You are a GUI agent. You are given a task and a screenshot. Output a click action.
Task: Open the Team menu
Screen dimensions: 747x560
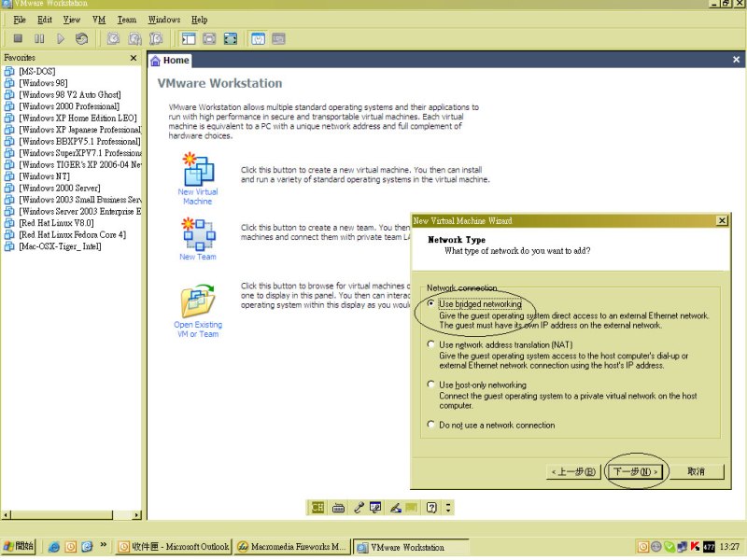[x=127, y=20]
